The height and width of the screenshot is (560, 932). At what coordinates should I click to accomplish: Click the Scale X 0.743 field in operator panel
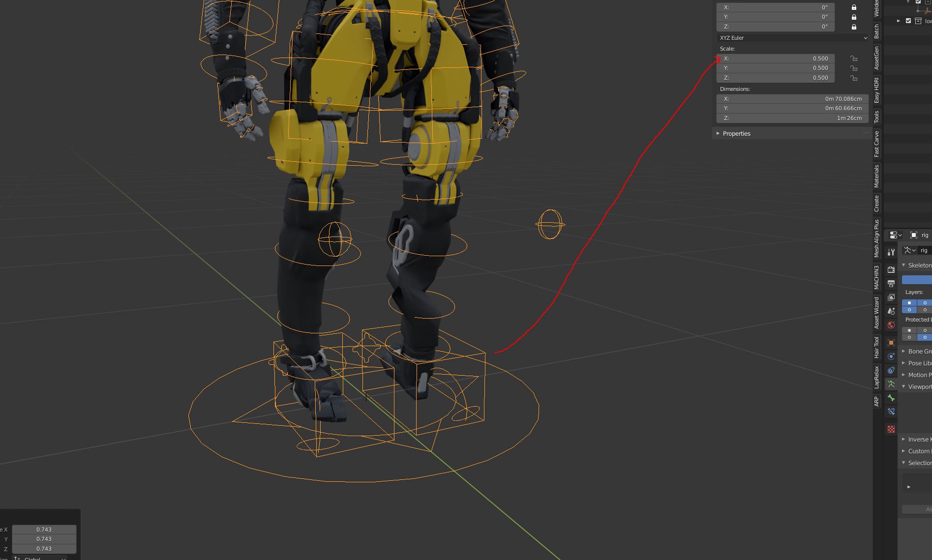(x=44, y=530)
